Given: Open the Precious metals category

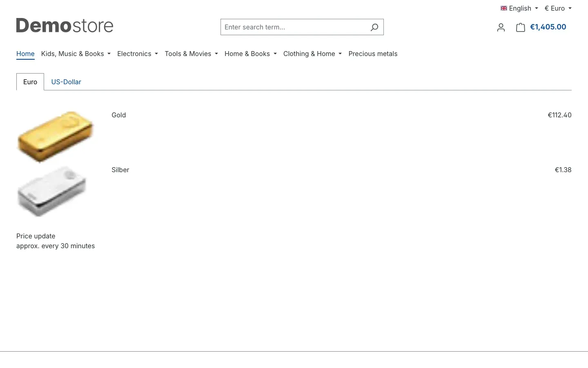Looking at the screenshot, I should coord(373,54).
